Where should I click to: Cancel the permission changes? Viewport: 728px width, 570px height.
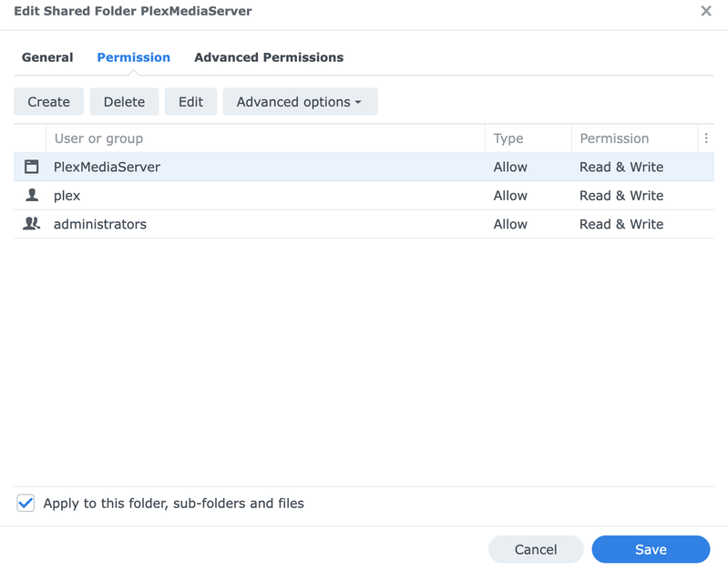[536, 549]
